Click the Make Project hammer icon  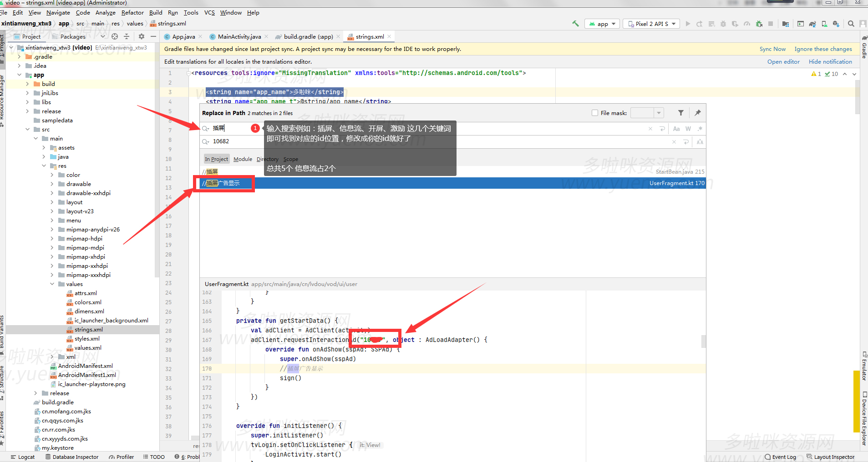click(576, 24)
